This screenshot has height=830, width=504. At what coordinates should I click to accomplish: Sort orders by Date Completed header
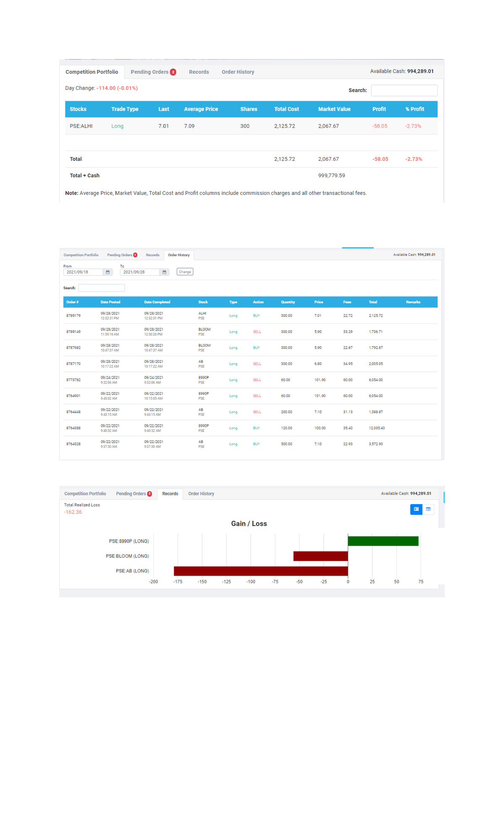coord(157,302)
